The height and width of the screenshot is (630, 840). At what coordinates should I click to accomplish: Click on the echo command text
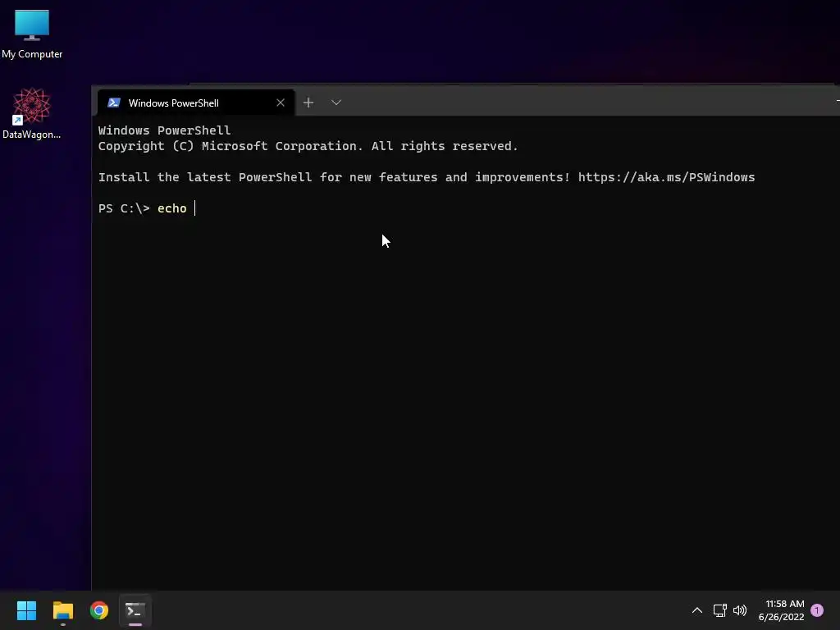[x=172, y=208]
